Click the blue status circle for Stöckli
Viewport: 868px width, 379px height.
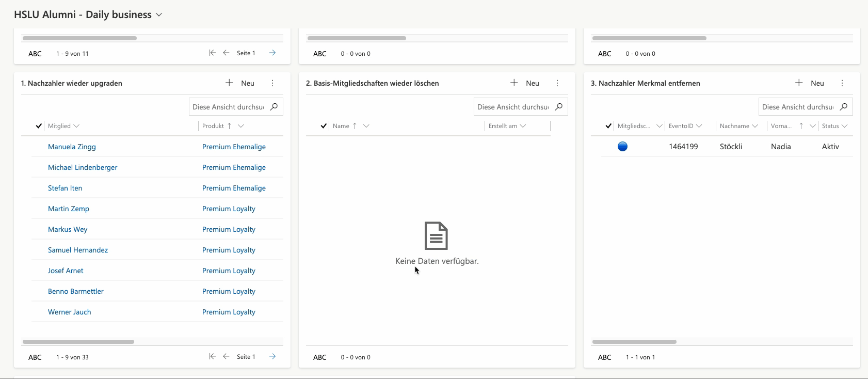[x=622, y=147]
